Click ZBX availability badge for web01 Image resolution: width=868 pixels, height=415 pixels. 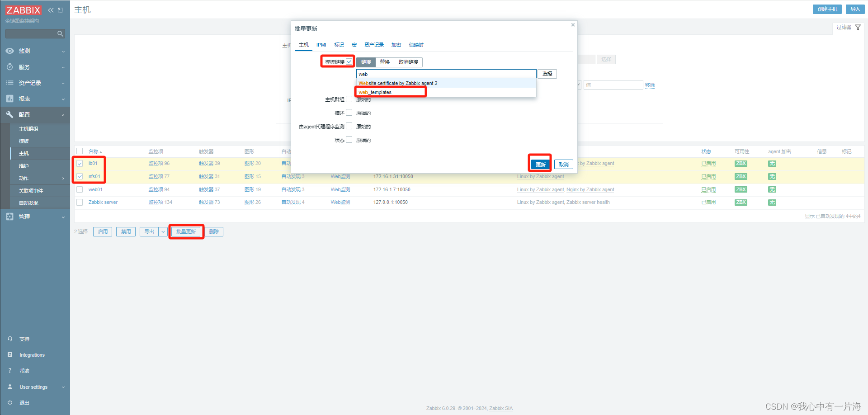[x=741, y=189]
